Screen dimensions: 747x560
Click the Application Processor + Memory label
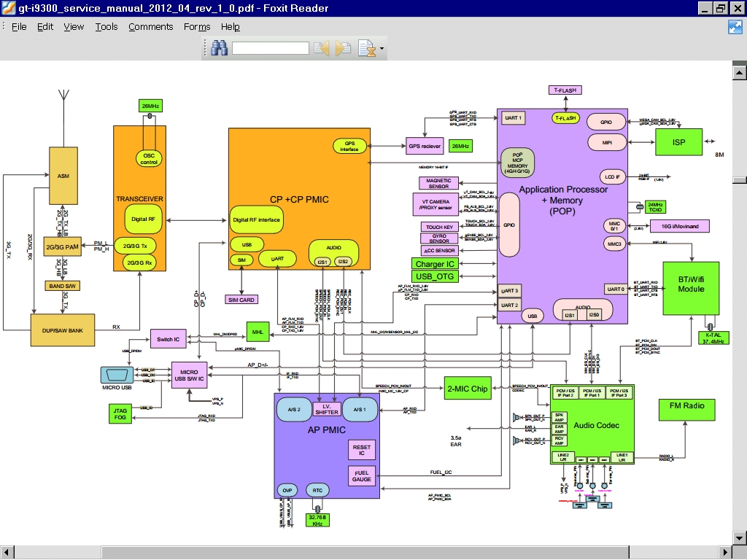pyautogui.click(x=563, y=200)
